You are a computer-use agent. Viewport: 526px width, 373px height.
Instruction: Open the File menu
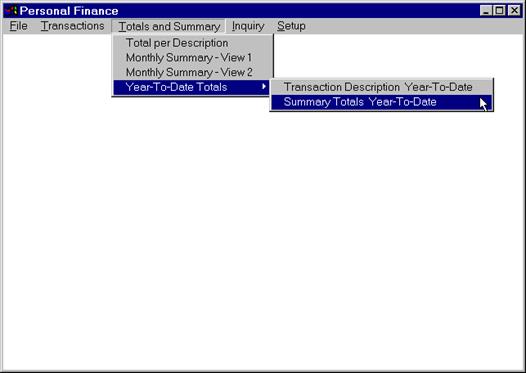[18, 26]
